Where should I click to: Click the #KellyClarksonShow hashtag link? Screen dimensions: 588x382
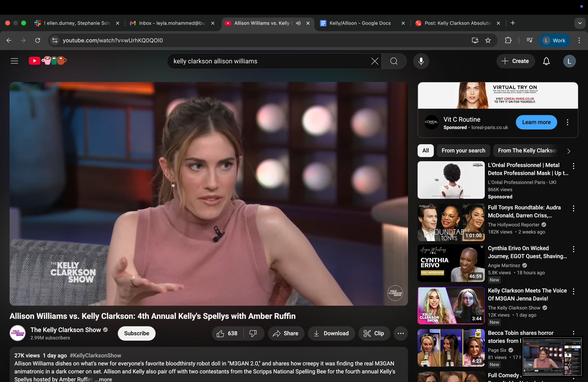tap(95, 355)
